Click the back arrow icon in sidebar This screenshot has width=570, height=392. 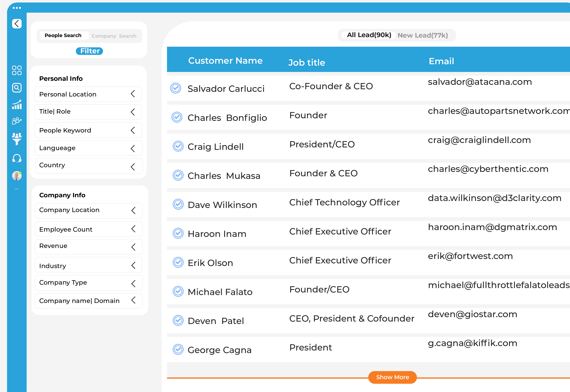click(17, 24)
